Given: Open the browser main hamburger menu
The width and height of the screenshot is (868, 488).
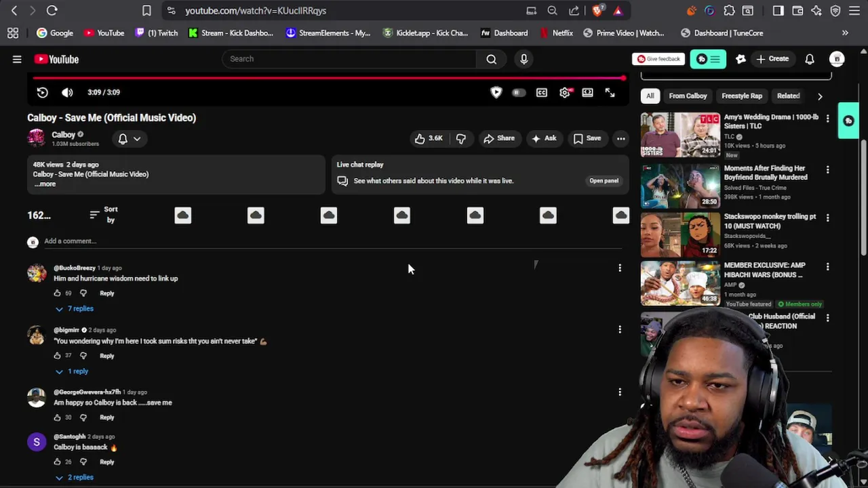Looking at the screenshot, I should (x=854, y=10).
